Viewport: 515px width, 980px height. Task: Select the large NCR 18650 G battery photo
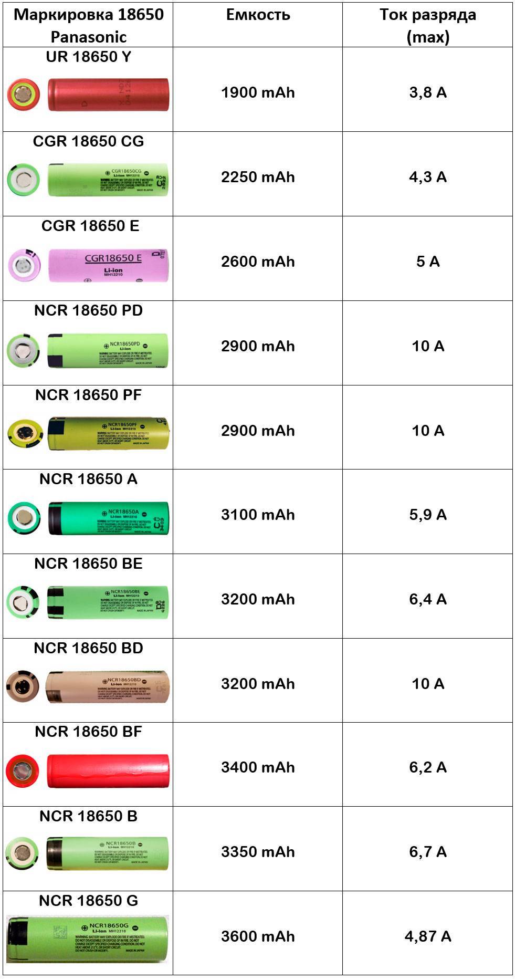(x=88, y=939)
